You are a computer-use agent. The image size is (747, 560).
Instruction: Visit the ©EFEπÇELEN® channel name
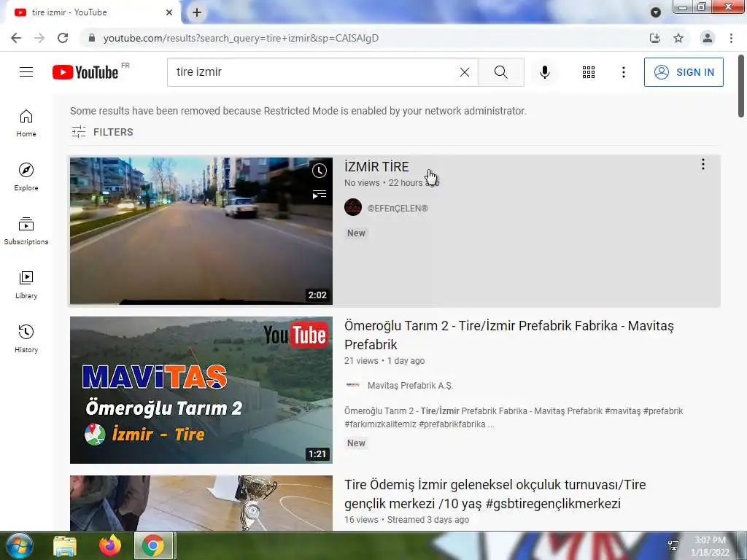coord(398,208)
